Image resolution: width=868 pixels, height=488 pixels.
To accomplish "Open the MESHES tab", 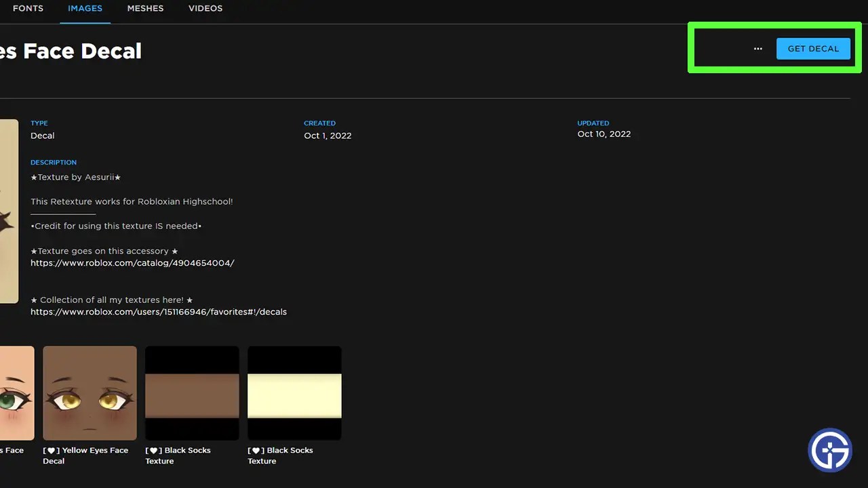I will 145,8.
